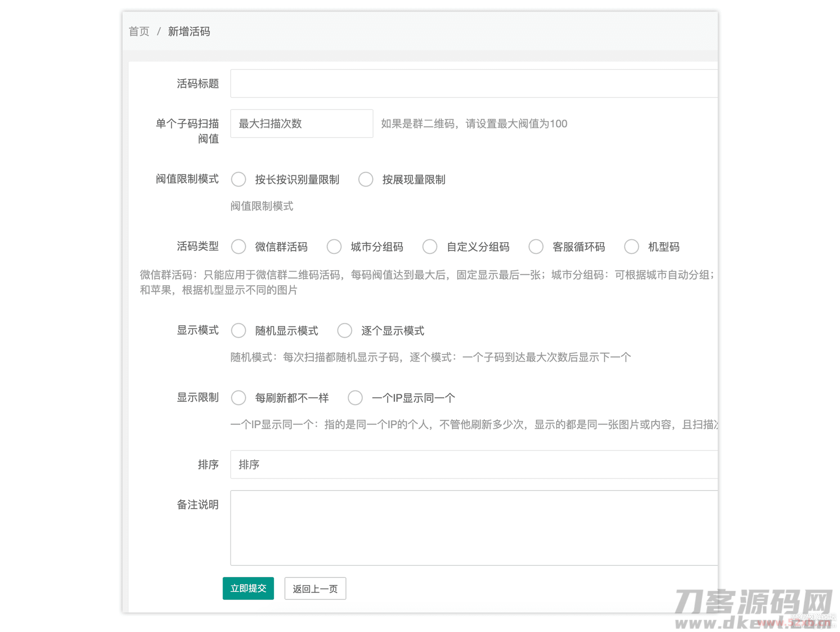Enable 随机显示模式 display mode
Screen dimensions: 840x632
coord(239,331)
